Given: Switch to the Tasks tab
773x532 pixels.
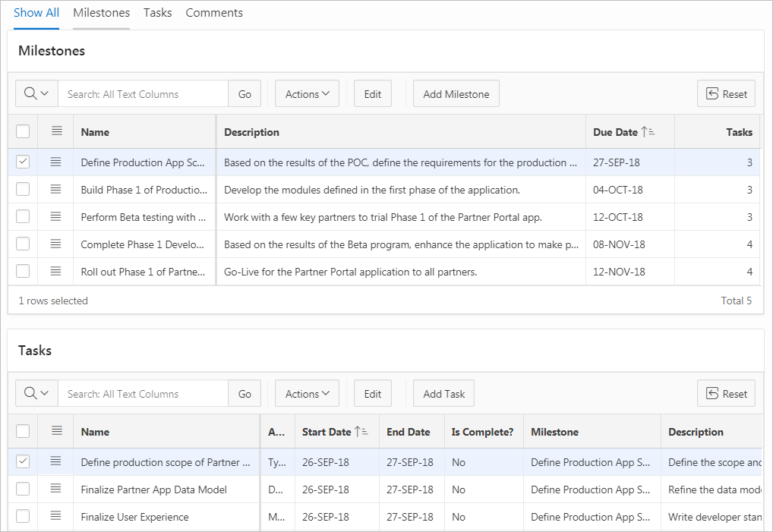Looking at the screenshot, I should (x=157, y=13).
